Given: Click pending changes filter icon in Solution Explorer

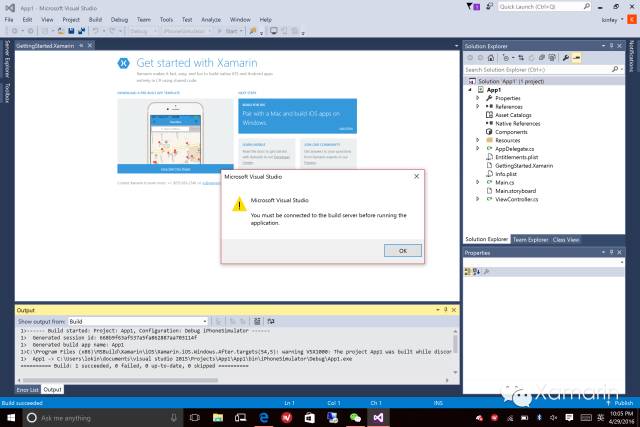Looking at the screenshot, I should click(x=507, y=58).
